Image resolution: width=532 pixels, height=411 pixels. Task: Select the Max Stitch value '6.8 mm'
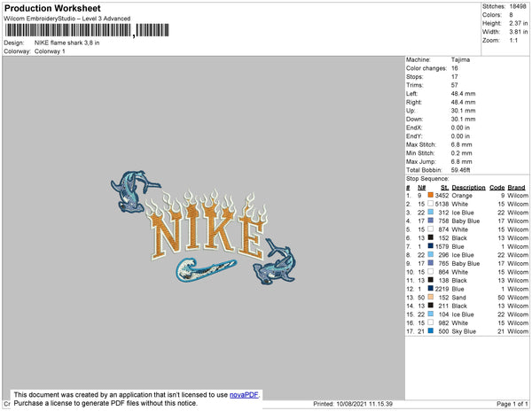pos(461,144)
